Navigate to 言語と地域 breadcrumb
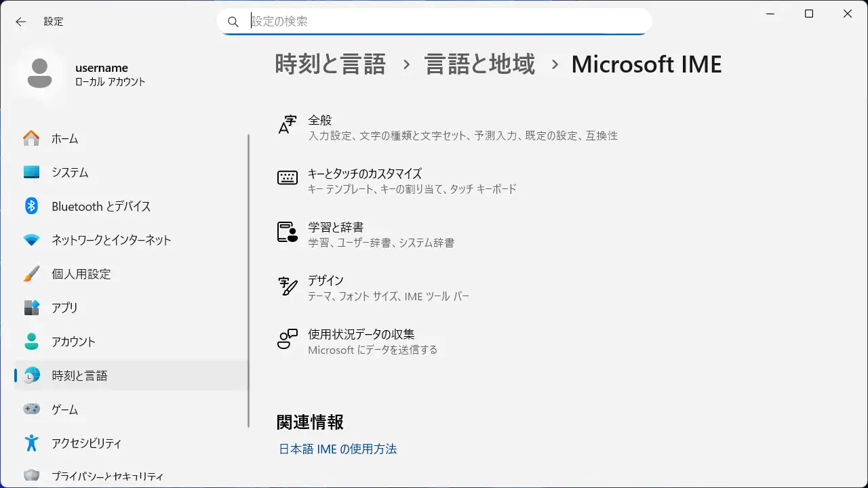 click(x=479, y=64)
